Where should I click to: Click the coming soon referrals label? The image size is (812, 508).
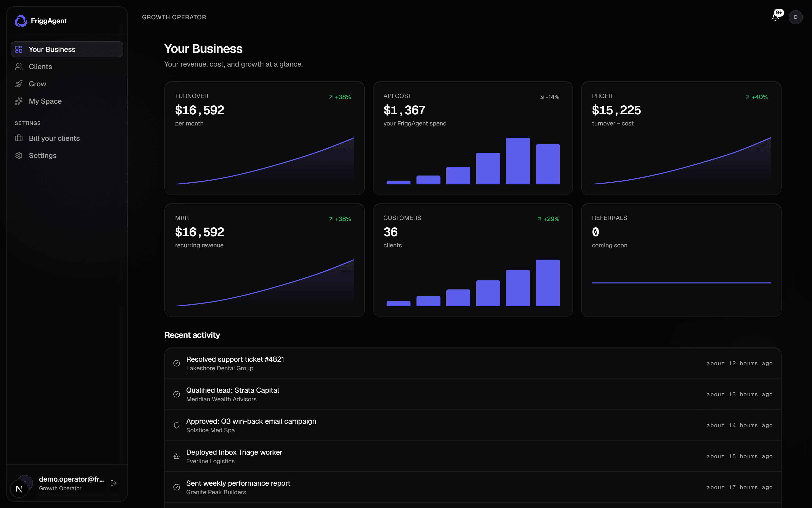[610, 246]
